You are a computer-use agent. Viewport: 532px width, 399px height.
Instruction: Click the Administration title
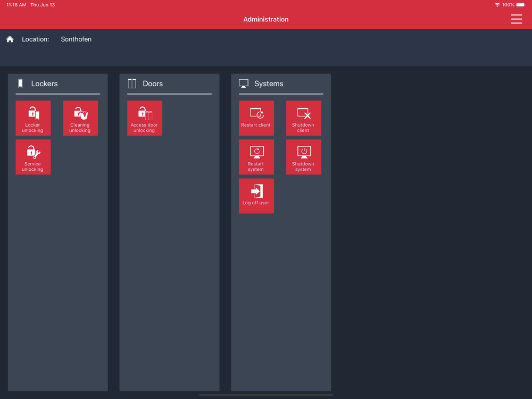pyautogui.click(x=266, y=19)
